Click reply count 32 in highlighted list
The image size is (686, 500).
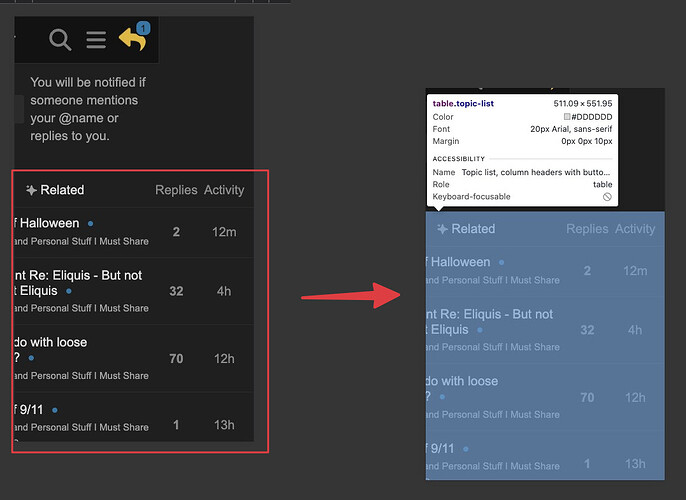(587, 330)
